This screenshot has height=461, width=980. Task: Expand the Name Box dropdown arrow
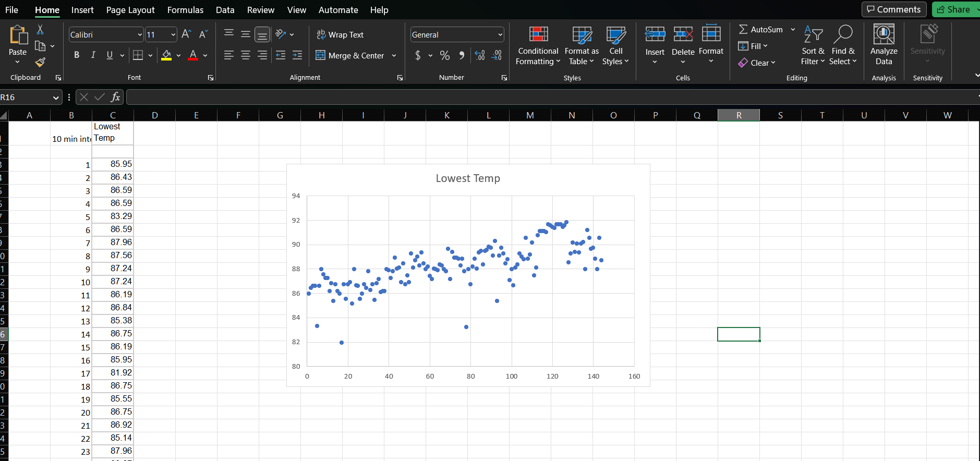tap(56, 98)
